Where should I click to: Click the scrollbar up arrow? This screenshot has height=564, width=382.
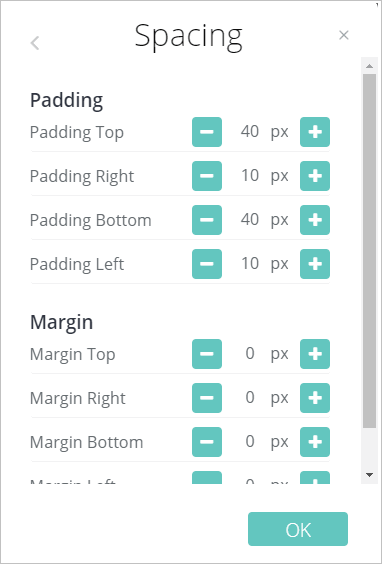click(x=369, y=66)
